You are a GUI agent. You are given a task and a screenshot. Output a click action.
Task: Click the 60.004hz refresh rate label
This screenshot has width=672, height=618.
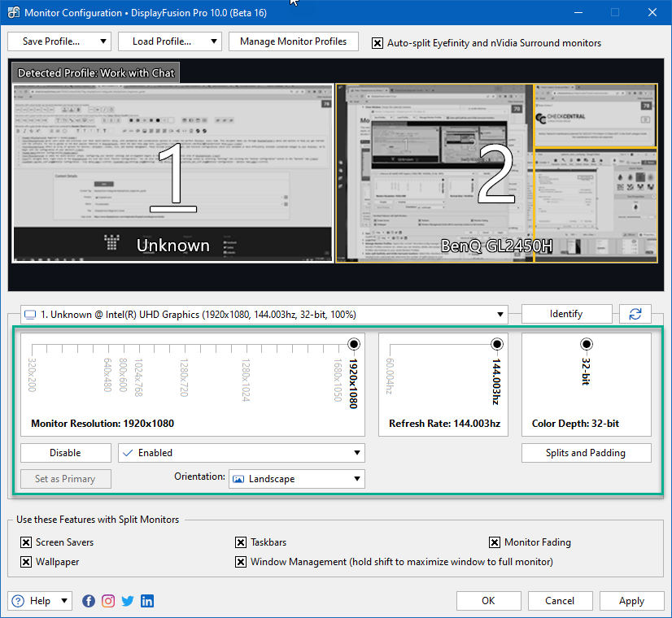pos(389,376)
